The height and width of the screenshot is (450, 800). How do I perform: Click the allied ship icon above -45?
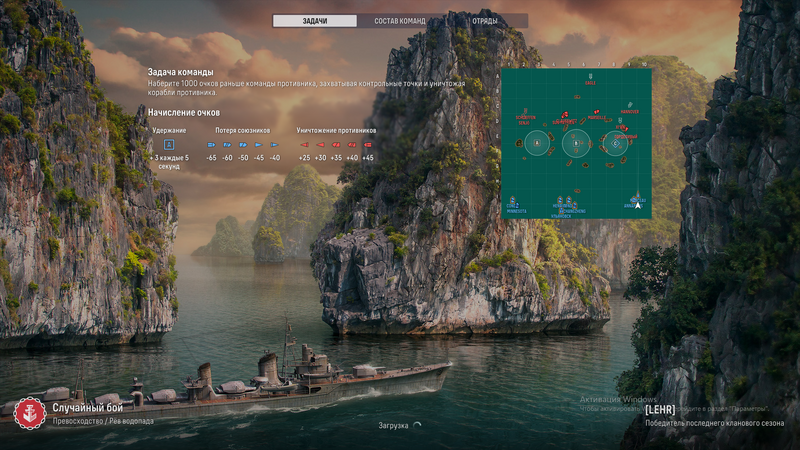pos(259,145)
